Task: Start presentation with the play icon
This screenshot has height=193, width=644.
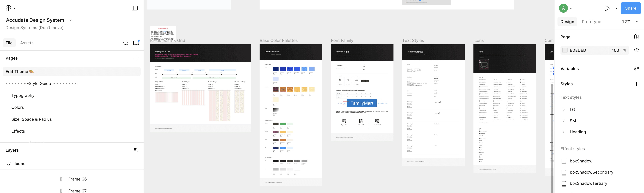Action: (x=607, y=8)
